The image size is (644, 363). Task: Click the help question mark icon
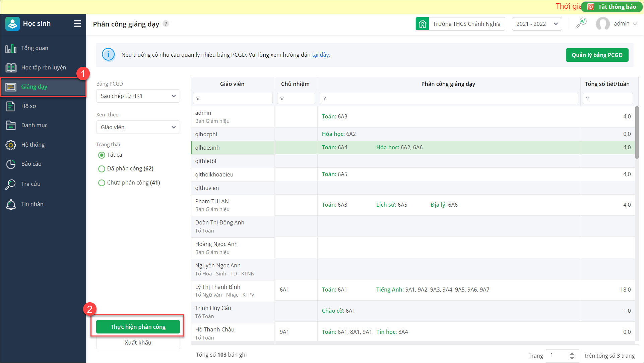click(166, 24)
